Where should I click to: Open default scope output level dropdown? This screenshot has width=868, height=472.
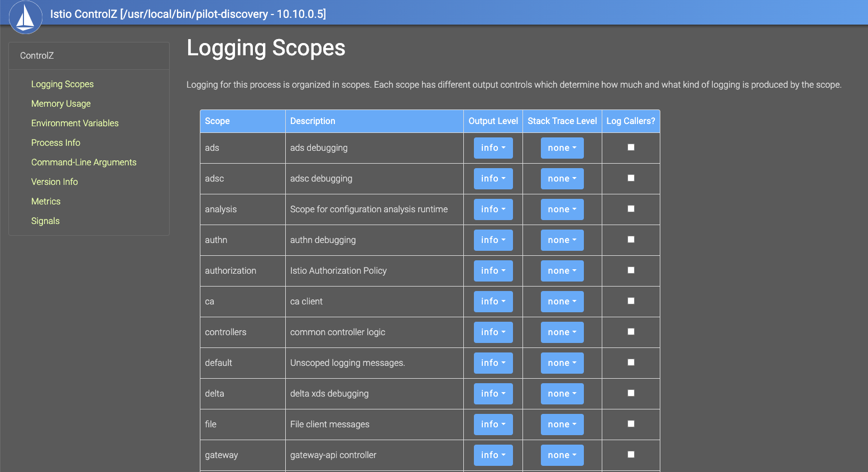click(493, 363)
